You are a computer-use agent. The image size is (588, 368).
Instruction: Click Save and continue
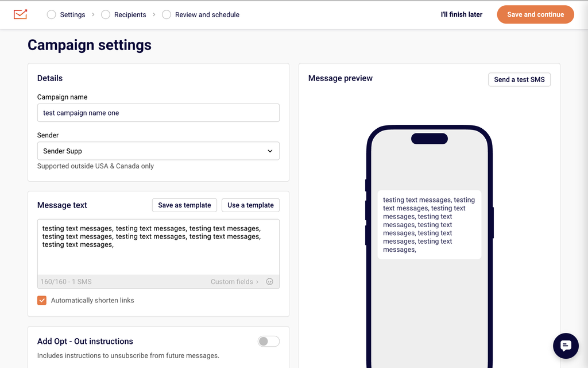(x=536, y=14)
